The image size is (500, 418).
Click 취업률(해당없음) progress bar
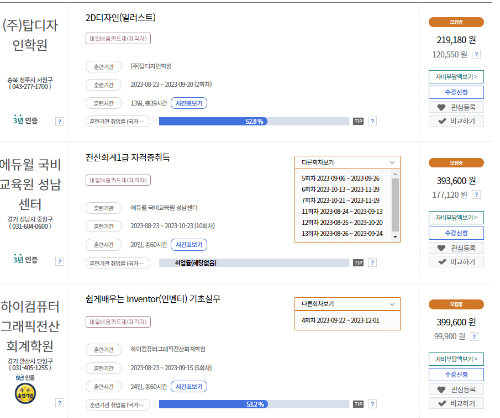(x=254, y=263)
